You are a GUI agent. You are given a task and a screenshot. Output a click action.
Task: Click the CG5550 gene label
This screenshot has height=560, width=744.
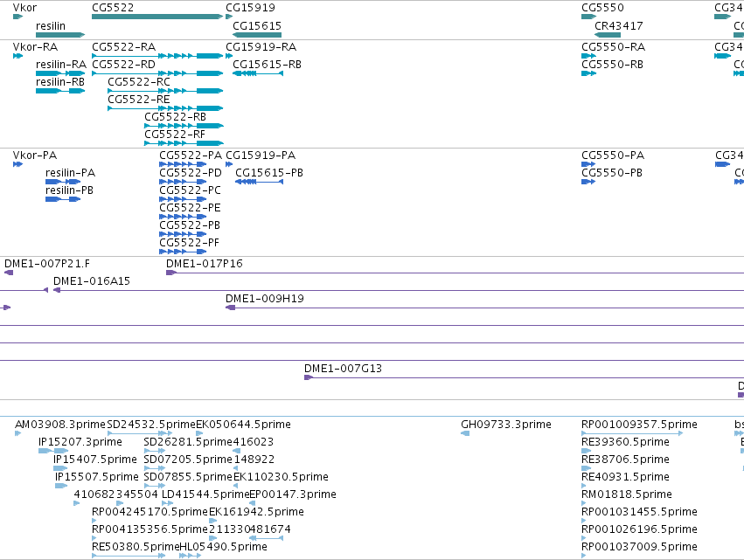[602, 8]
